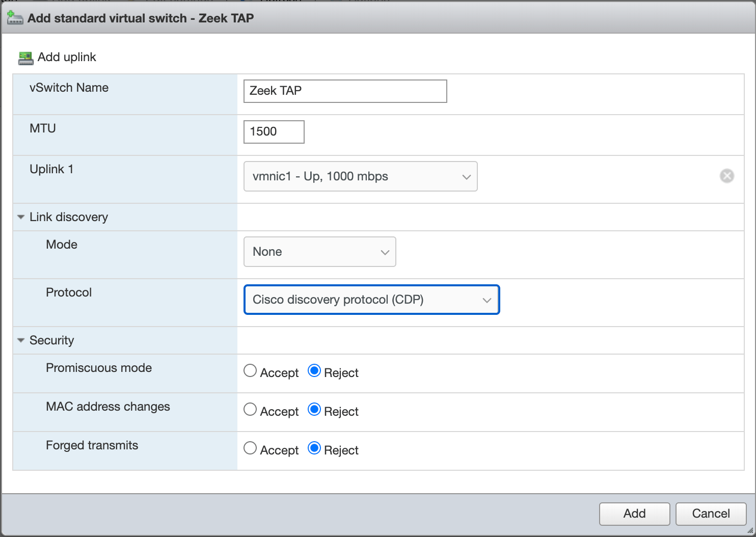This screenshot has height=537, width=756.
Task: Click the vSwitch Name text field
Action: pyautogui.click(x=345, y=91)
